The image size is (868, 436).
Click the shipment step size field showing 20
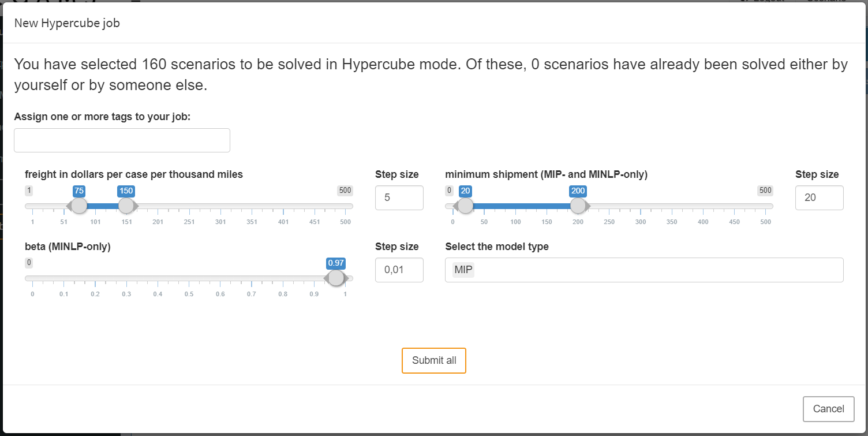(819, 197)
